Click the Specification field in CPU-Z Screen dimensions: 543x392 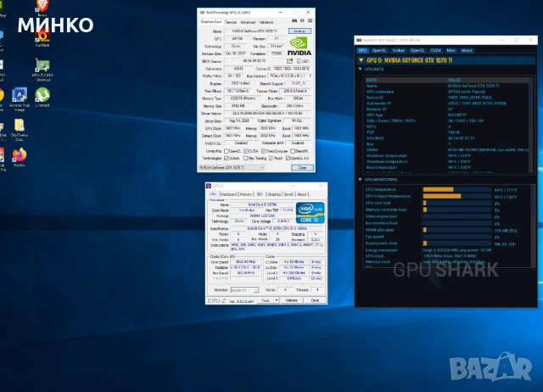point(277,228)
